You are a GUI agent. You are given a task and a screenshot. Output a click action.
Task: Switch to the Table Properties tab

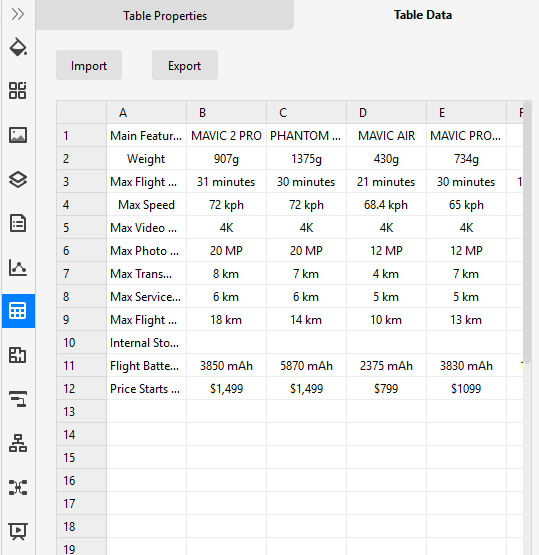point(165,15)
